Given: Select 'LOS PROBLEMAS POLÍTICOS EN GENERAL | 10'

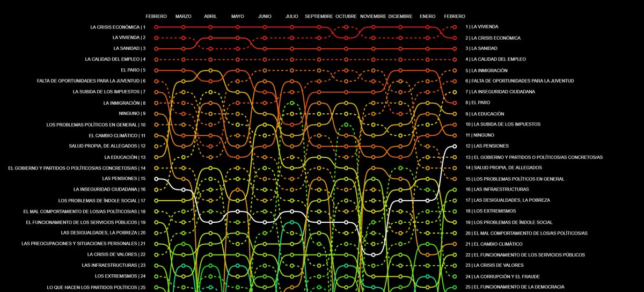Looking at the screenshot, I should coord(96,125).
